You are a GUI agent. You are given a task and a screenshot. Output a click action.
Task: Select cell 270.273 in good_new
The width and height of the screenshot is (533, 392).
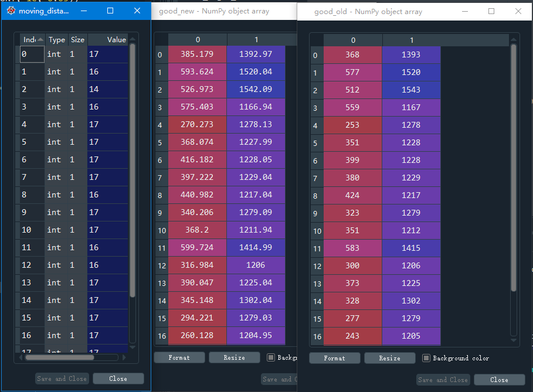[x=197, y=124]
